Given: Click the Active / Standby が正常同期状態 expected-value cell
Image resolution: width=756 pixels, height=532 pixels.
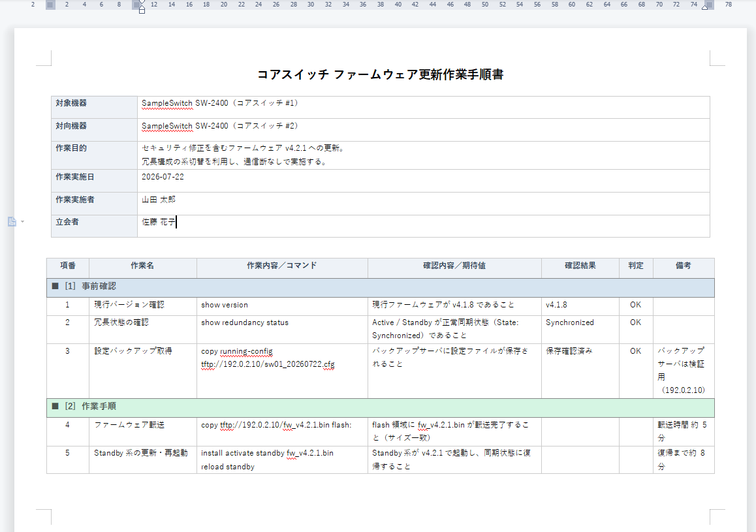Looking at the screenshot, I should [x=454, y=330].
